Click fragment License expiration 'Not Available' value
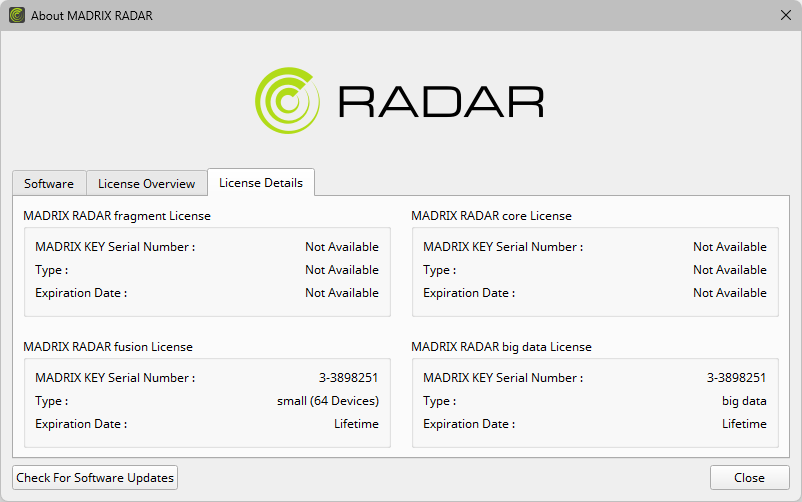 click(342, 293)
